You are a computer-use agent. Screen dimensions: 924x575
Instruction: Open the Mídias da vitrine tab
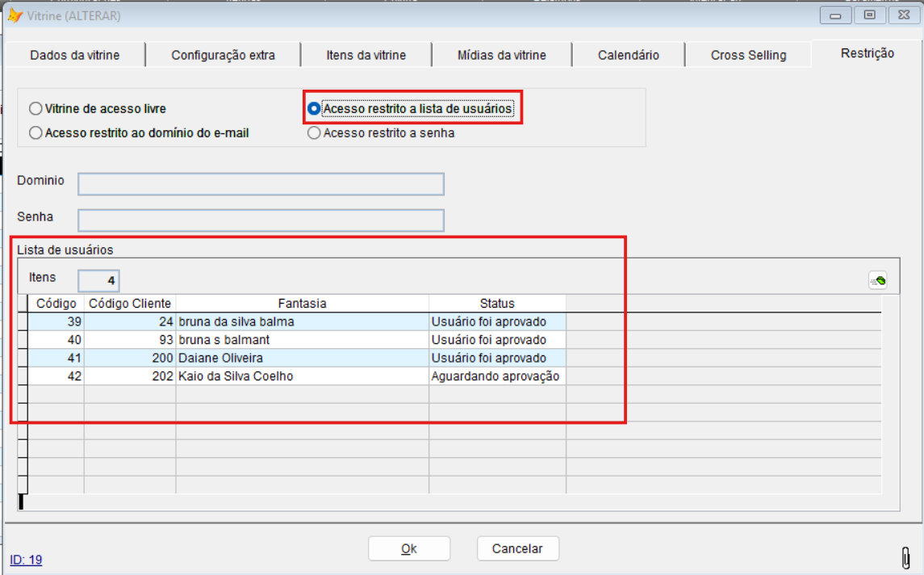click(x=501, y=55)
